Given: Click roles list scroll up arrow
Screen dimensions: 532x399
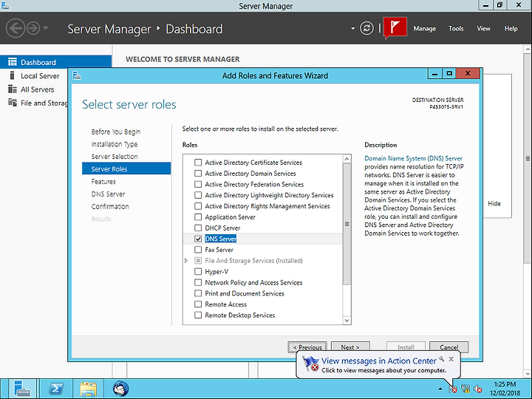Looking at the screenshot, I should pos(347,159).
